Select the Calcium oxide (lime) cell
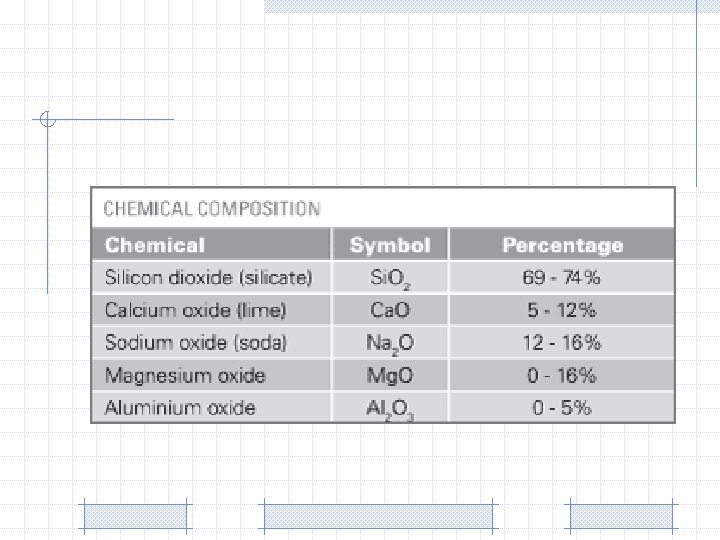The image size is (720, 540). (195, 310)
